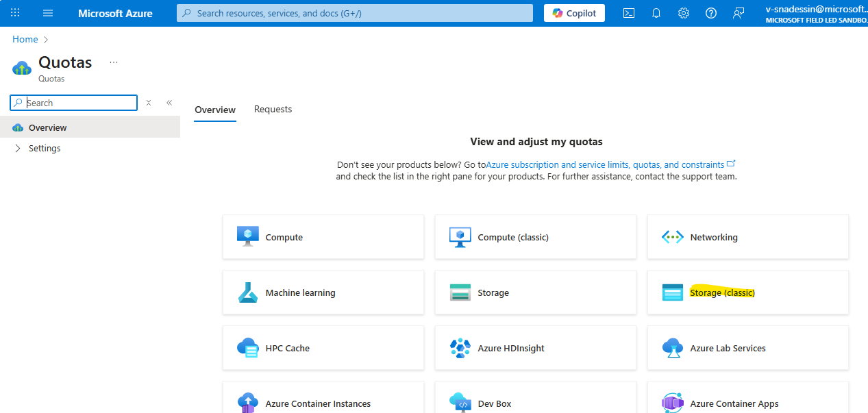This screenshot has width=868, height=413.
Task: Open the Azure HDInsight quota card
Action: tap(536, 348)
